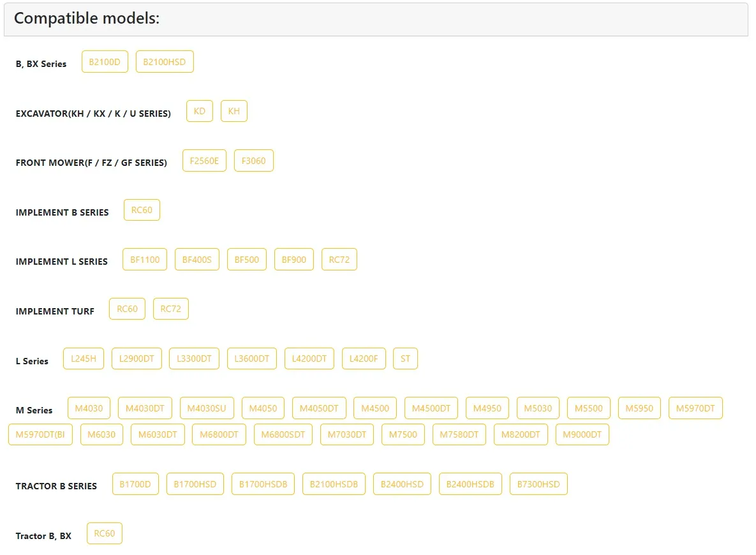Select the L2900DT model tag
This screenshot has height=555, width=756.
[137, 359]
